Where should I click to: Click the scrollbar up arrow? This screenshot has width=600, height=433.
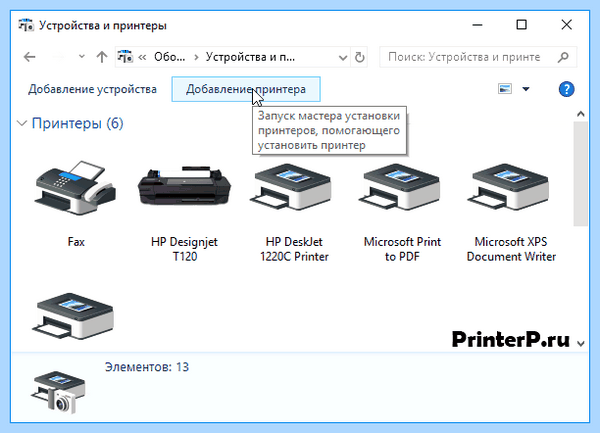580,114
